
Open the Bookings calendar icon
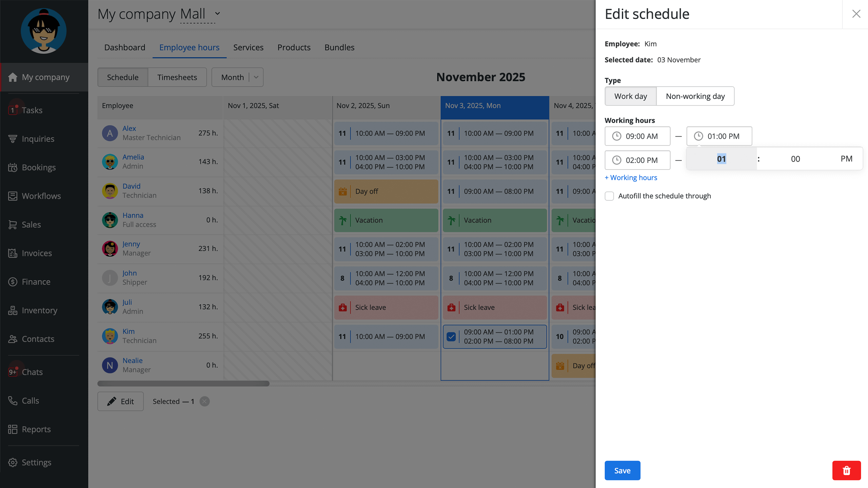point(13,167)
